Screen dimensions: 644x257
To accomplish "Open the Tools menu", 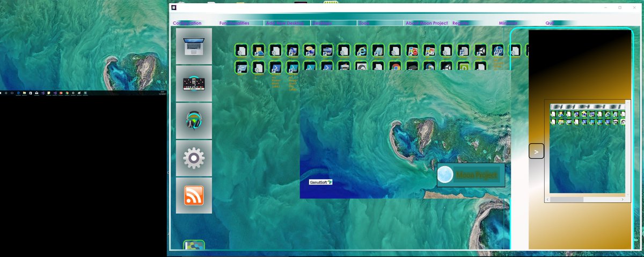I will click(364, 23).
